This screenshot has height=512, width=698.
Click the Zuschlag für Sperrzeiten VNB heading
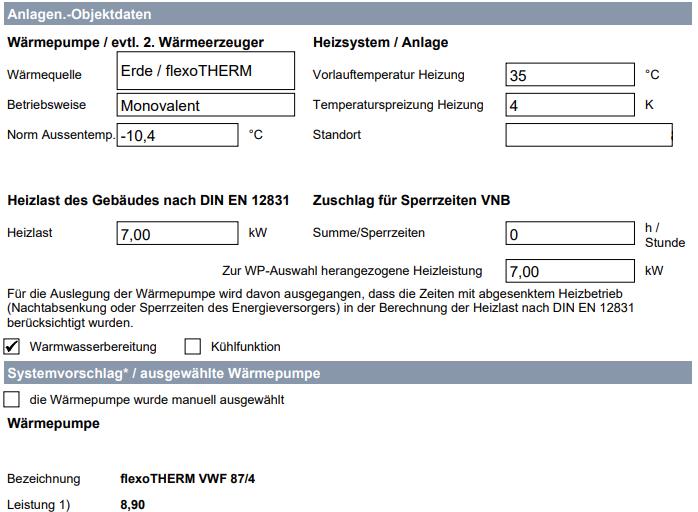click(x=411, y=200)
